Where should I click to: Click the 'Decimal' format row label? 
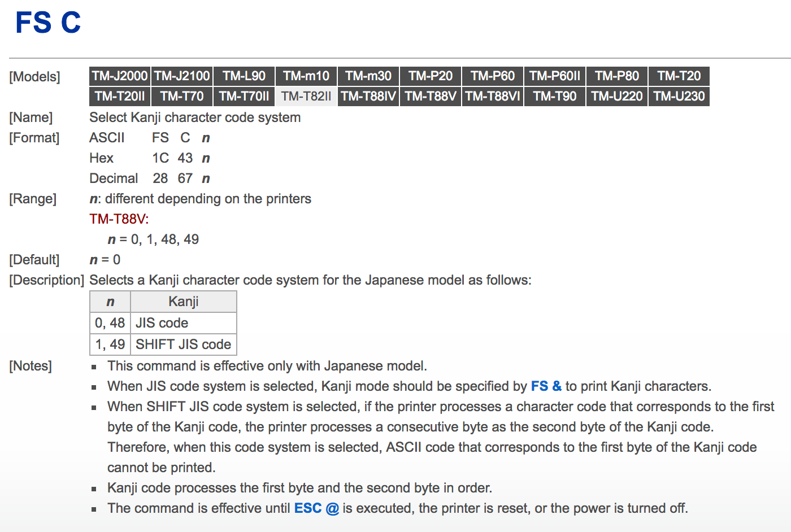(114, 178)
